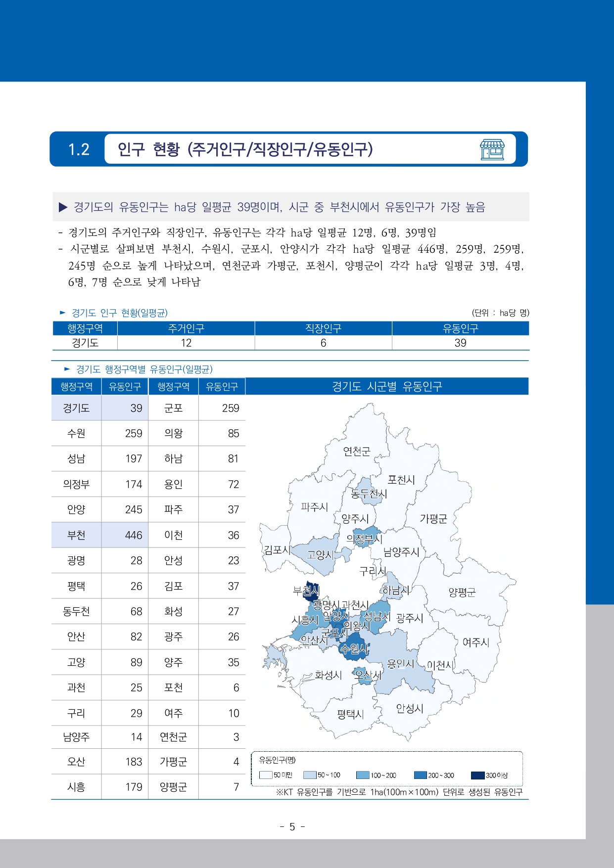614x868 pixels.
Task: Select the 직장인구 column header
Action: coord(323,328)
